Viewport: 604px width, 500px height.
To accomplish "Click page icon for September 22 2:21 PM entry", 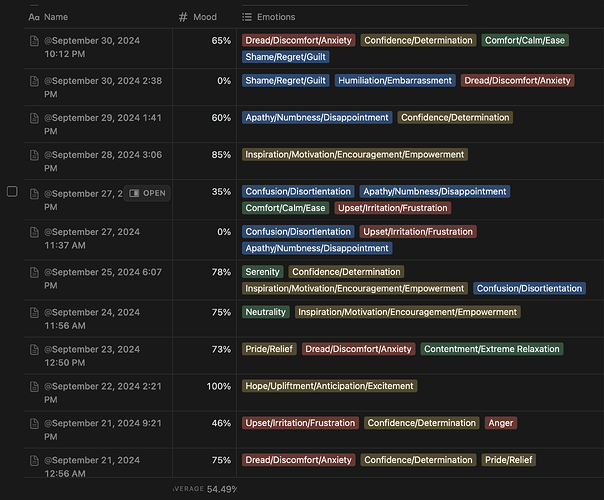I will click(34, 386).
